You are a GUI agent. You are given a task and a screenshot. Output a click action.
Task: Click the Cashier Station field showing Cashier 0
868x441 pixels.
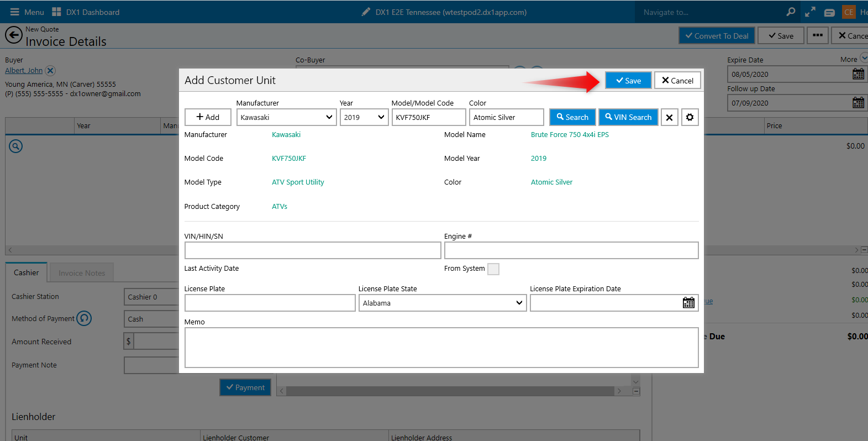tap(151, 297)
